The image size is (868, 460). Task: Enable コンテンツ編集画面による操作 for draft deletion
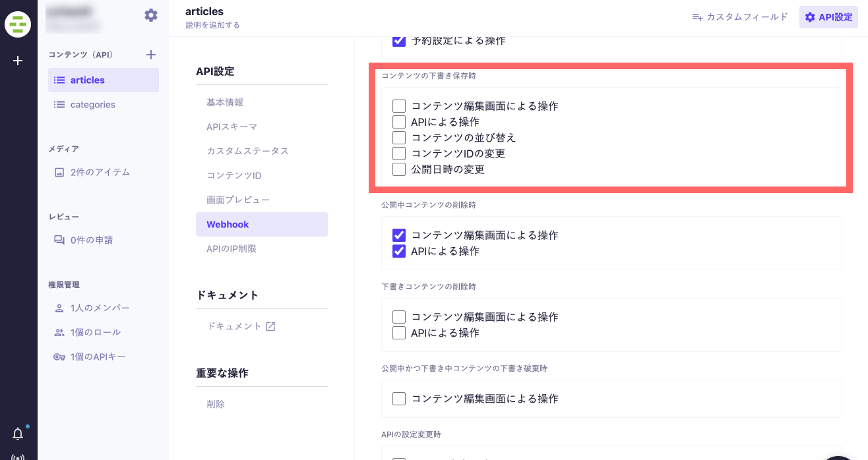[x=399, y=317]
